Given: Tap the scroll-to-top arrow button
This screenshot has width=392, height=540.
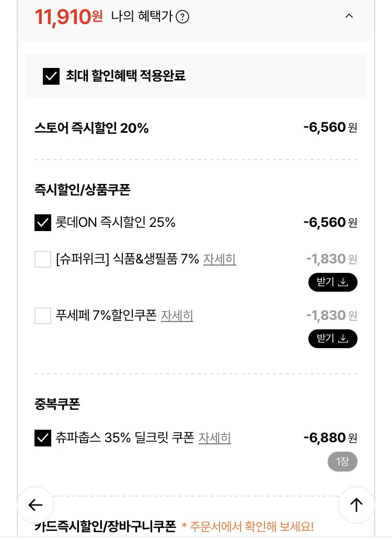Looking at the screenshot, I should [x=356, y=505].
